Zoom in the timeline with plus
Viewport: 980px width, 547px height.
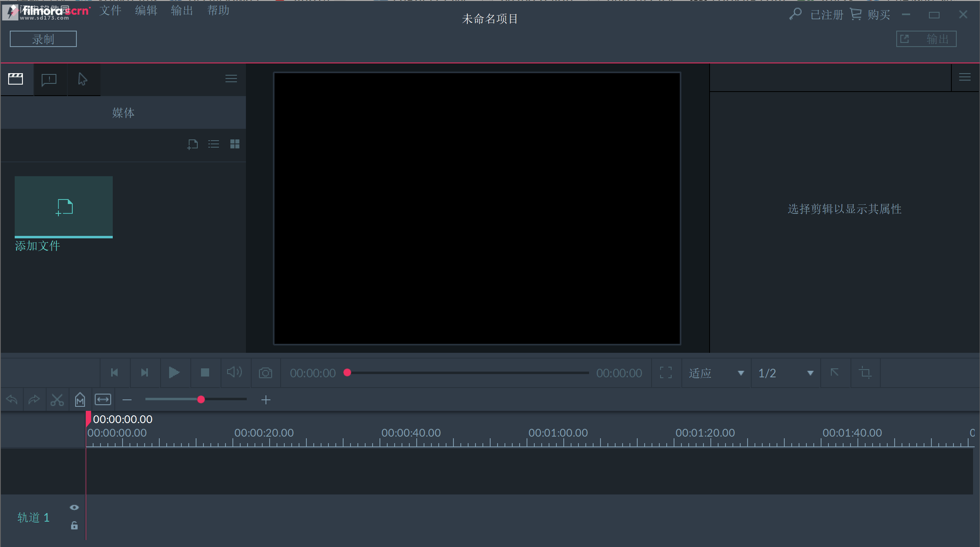click(266, 400)
